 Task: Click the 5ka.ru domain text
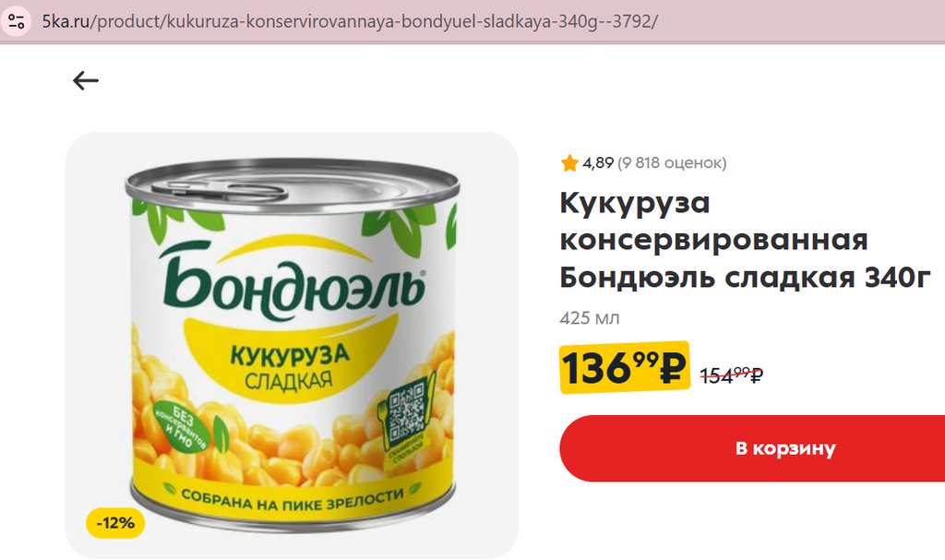(x=66, y=22)
